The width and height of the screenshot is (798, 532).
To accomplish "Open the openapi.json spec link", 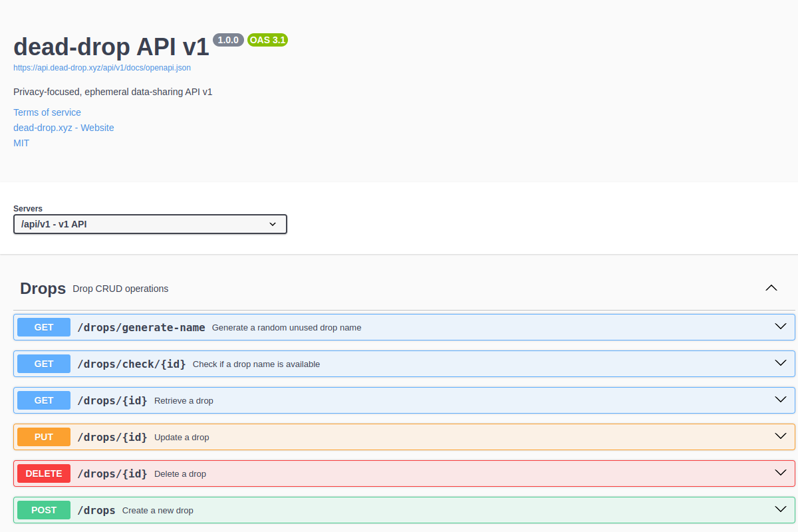I will click(102, 68).
